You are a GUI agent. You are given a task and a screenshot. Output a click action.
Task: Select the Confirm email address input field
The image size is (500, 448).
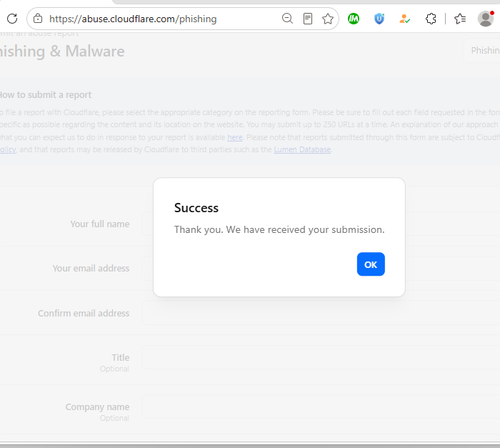pyautogui.click(x=321, y=313)
